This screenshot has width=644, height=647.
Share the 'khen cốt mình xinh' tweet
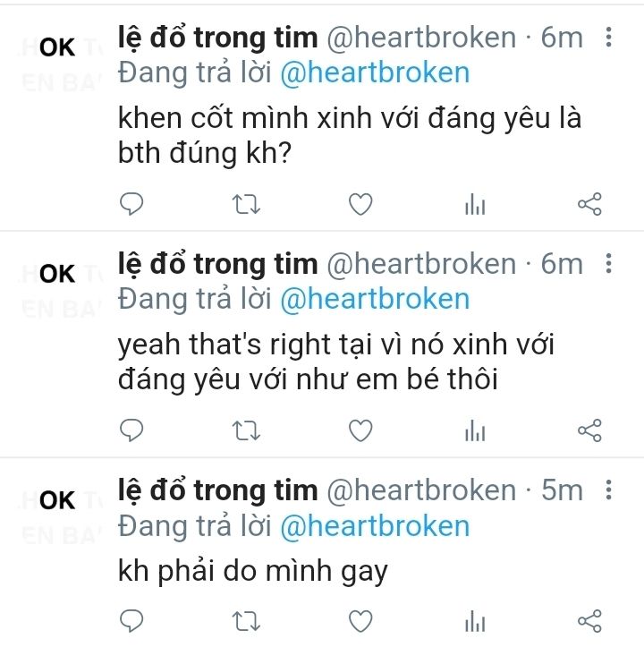(x=589, y=204)
